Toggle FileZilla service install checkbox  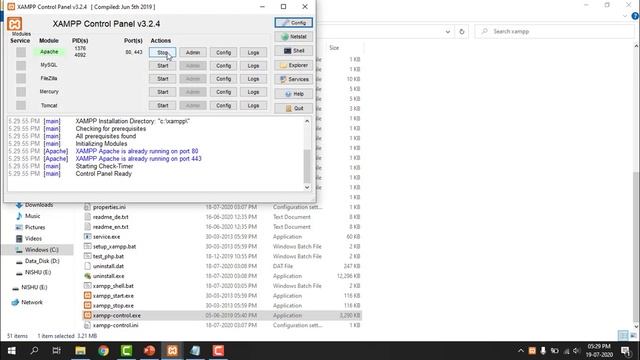(x=21, y=78)
